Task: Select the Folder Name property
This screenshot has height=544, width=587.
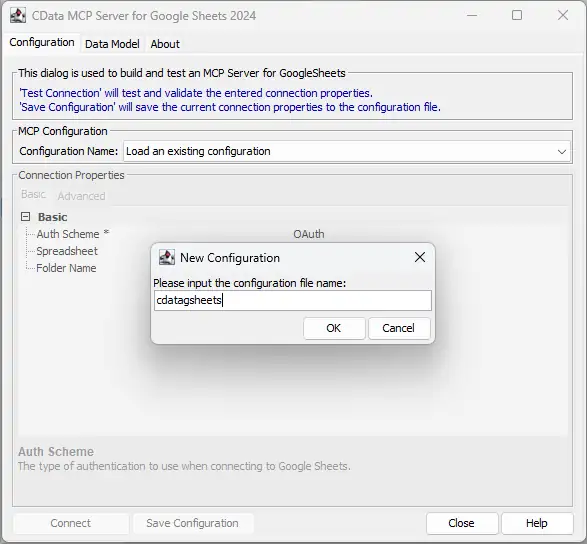Action: 66,268
